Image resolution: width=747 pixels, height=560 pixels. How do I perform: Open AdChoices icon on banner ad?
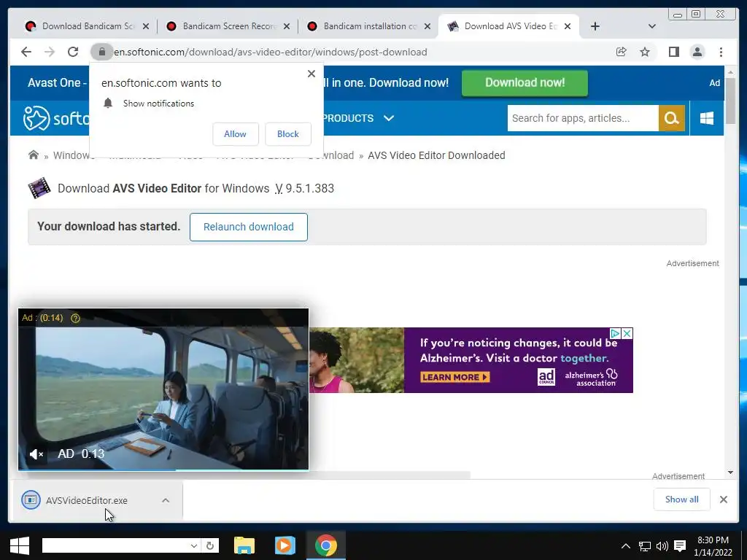(x=616, y=333)
